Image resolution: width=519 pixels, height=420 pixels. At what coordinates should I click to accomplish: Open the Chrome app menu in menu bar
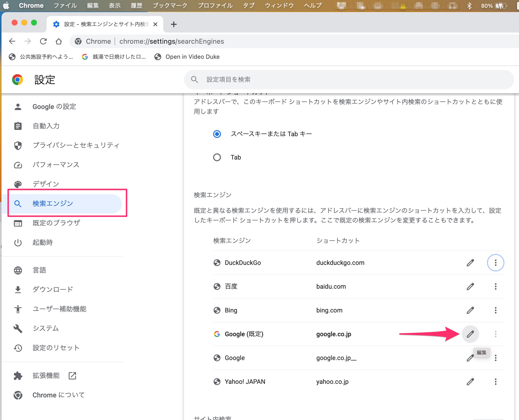click(31, 5)
